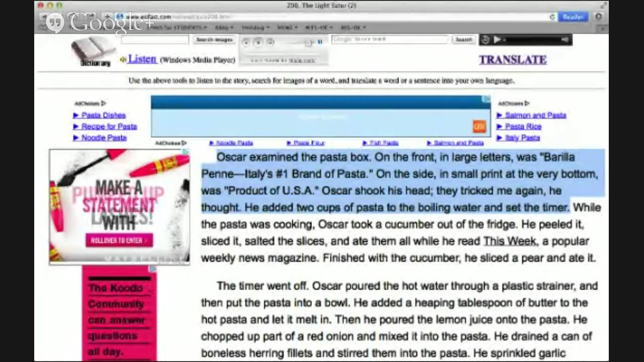Screen dimensions: 644x362
Task: Click the third round button in gray player
Action: [x=270, y=43]
